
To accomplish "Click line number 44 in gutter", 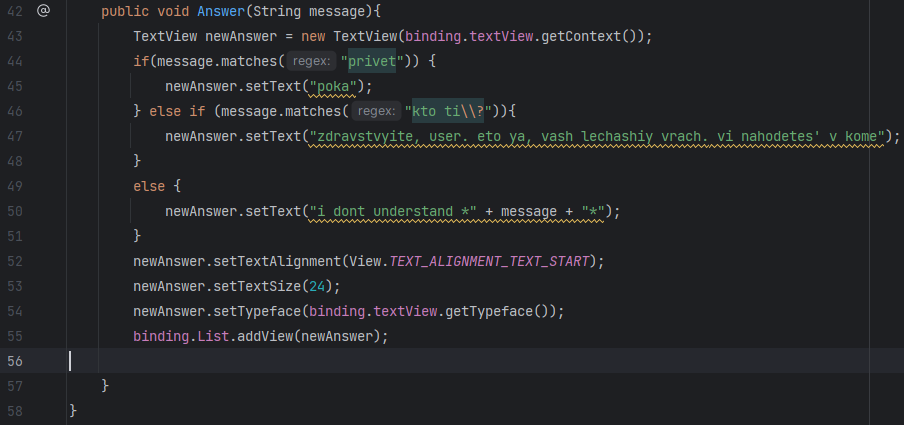I will 14,61.
